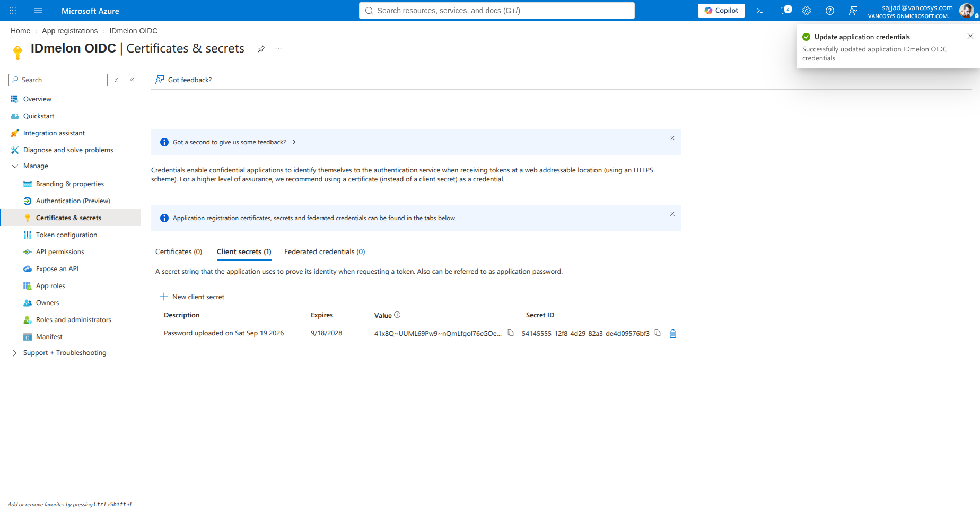Collapse the sidebar with the double chevron
This screenshot has width=980, height=512.
click(132, 80)
